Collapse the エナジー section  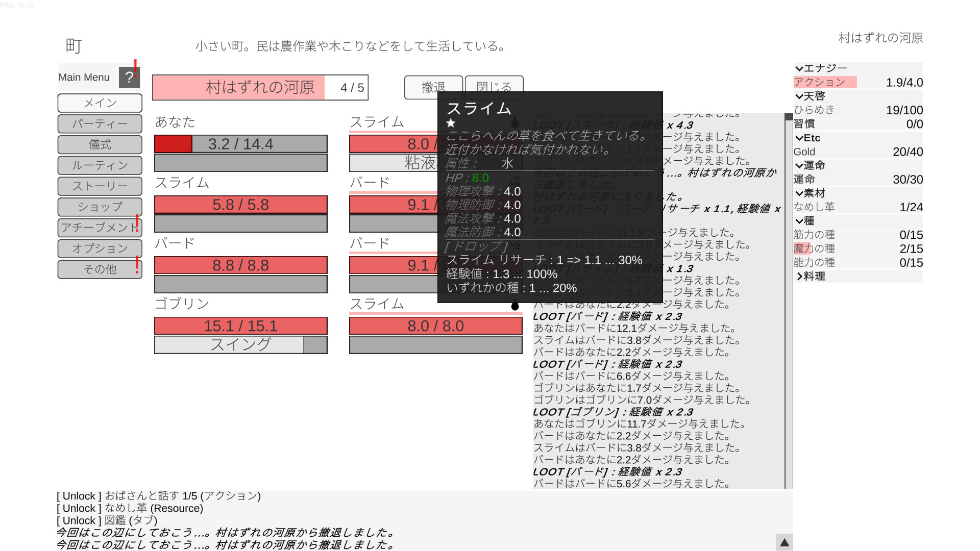click(799, 68)
